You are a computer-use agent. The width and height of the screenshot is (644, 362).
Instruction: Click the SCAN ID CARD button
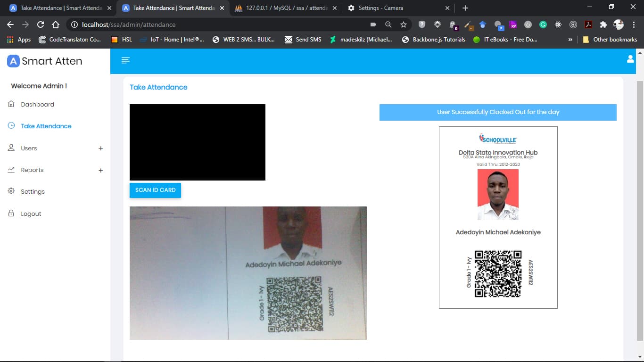[155, 190]
